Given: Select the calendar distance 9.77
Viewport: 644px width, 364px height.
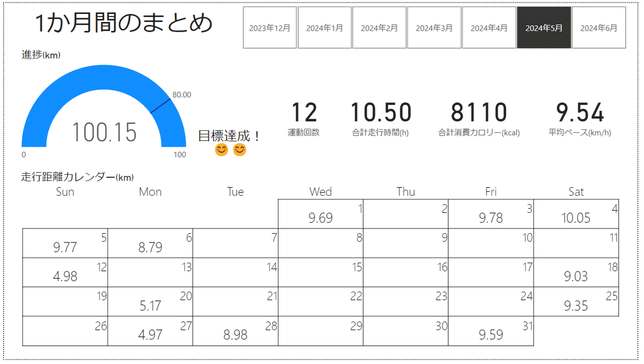Looking at the screenshot, I should (65, 248).
